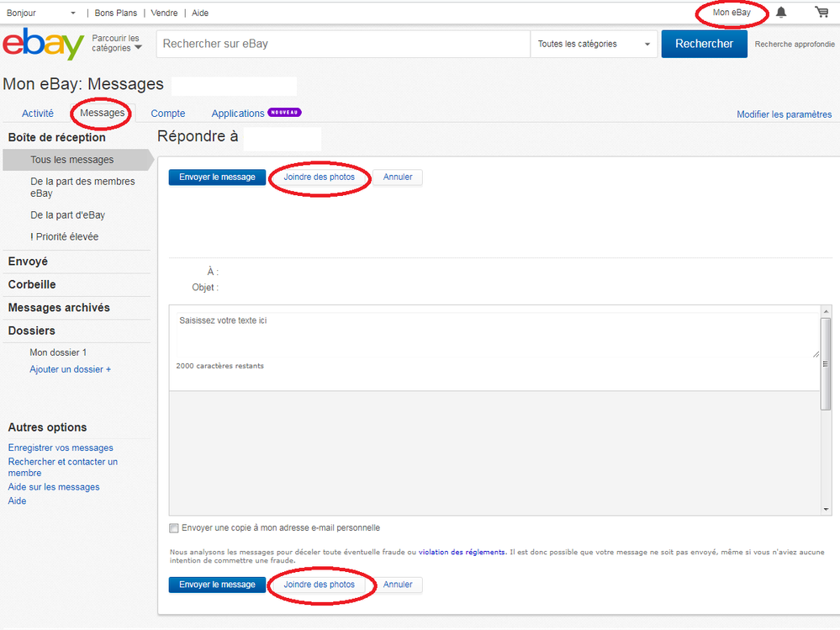Open the notifications bell icon
The width and height of the screenshot is (840, 630).
pos(781,13)
